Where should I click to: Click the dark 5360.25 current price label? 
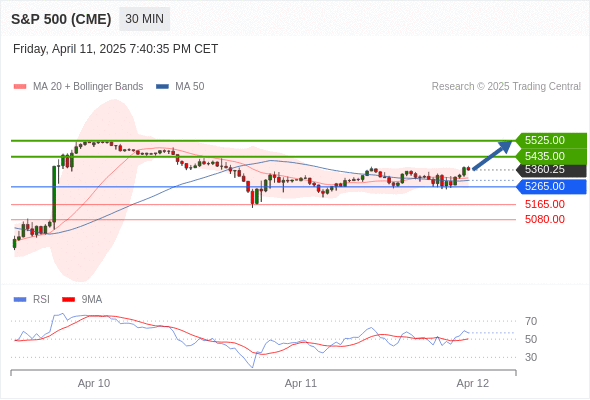click(551, 170)
